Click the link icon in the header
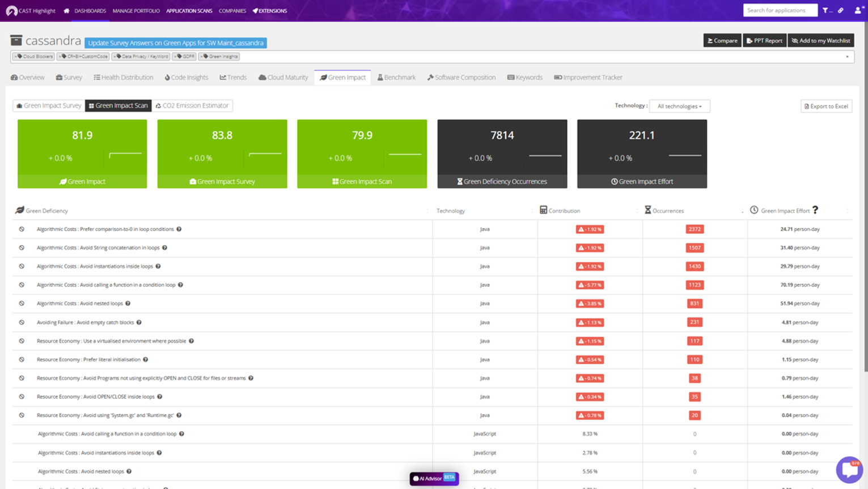This screenshot has width=868, height=489. point(841,10)
